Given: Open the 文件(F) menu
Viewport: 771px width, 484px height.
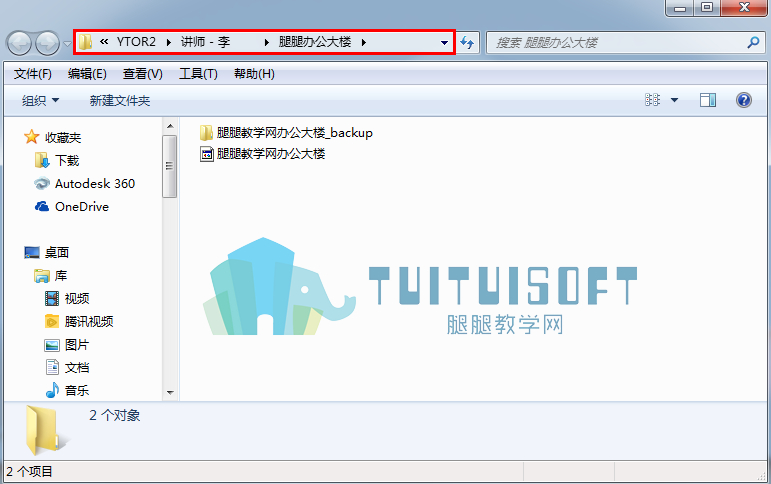Looking at the screenshot, I should (x=32, y=74).
